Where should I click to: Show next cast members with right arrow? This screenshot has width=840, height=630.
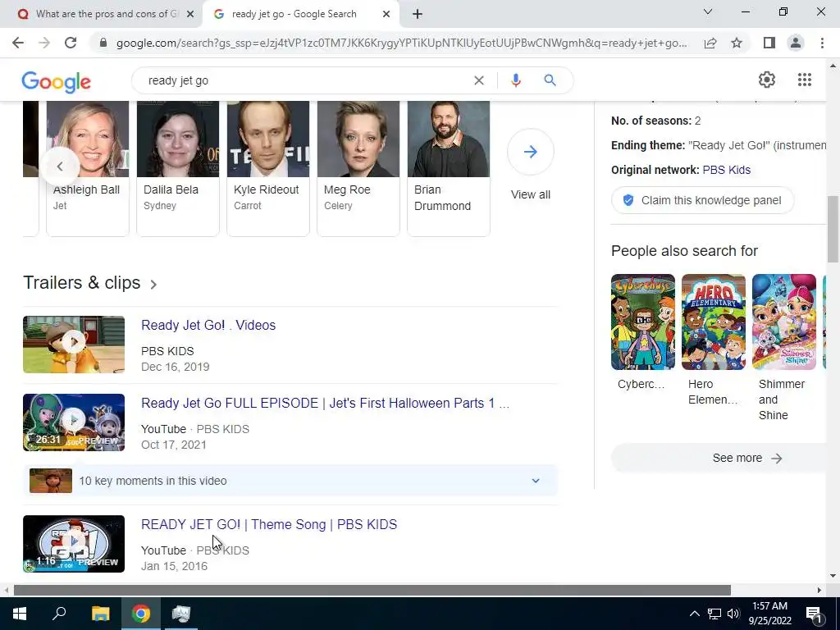pyautogui.click(x=531, y=152)
